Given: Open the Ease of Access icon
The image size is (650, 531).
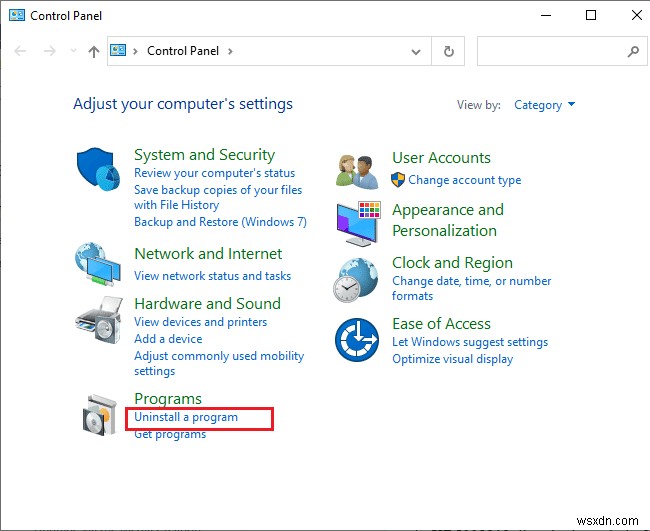Looking at the screenshot, I should tap(357, 340).
